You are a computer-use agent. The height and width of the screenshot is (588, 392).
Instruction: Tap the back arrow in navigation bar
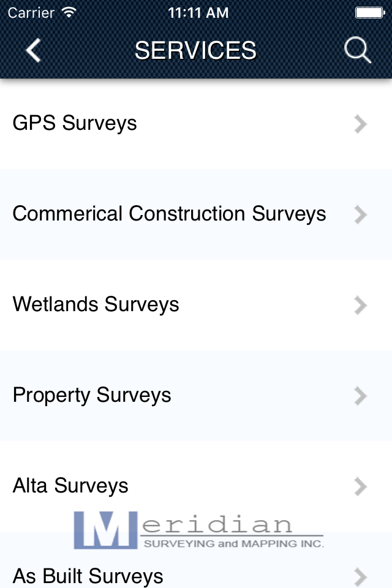(x=33, y=50)
